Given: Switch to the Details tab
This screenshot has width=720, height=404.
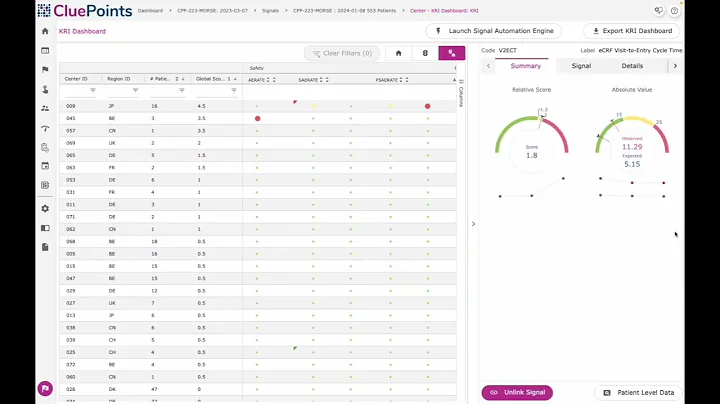Looking at the screenshot, I should tap(632, 66).
